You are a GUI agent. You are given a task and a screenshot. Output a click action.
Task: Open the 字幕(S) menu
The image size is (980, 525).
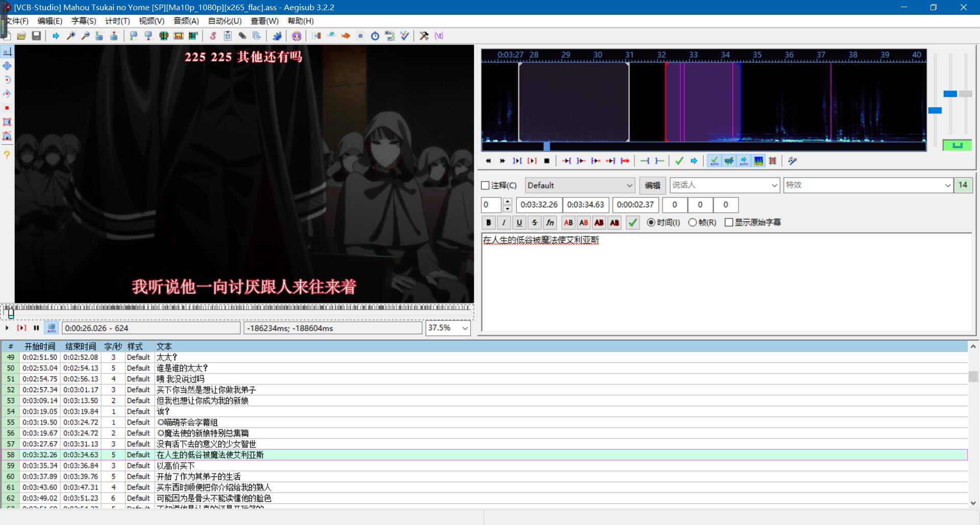[83, 21]
